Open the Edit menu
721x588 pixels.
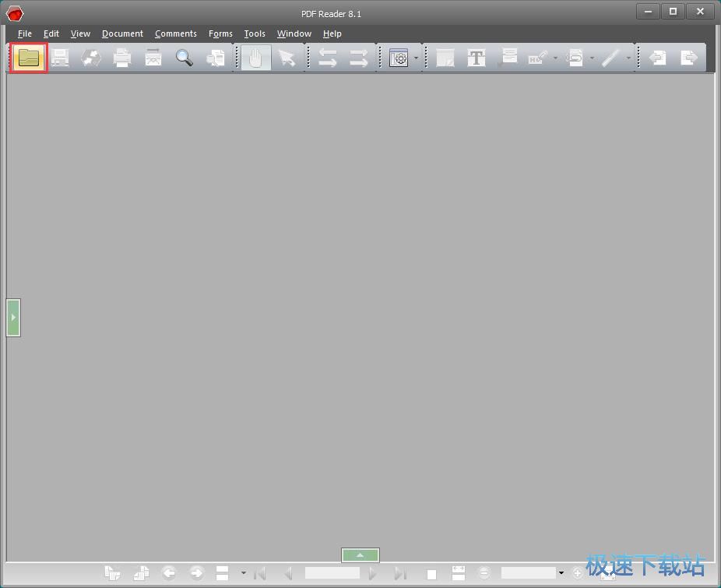pos(51,33)
